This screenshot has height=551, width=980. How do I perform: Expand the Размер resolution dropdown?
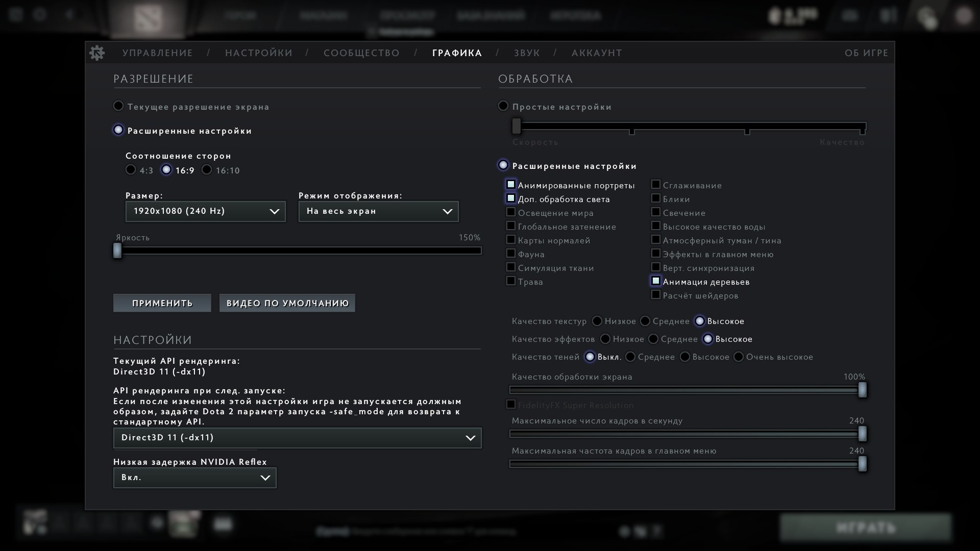205,211
